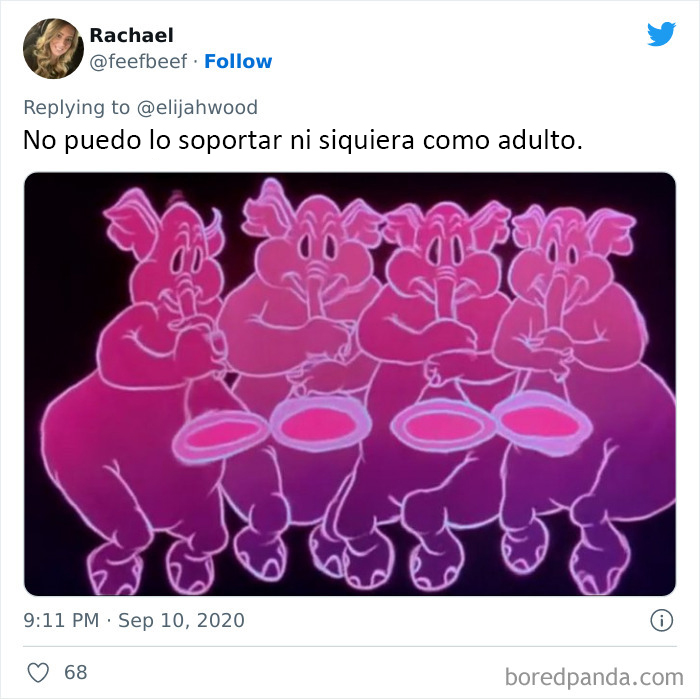Visit the boredpanda.com watermark
The image size is (700, 699).
pyautogui.click(x=594, y=677)
